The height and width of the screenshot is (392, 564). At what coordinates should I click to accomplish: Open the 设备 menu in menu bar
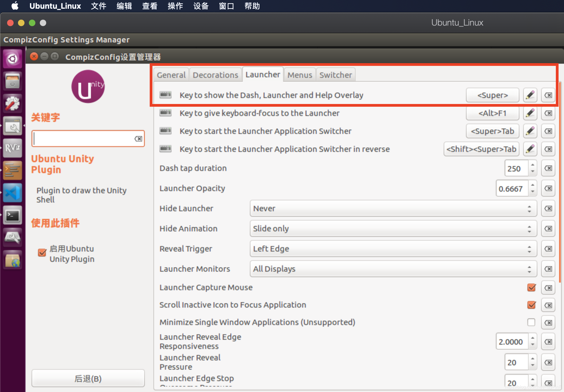point(201,6)
